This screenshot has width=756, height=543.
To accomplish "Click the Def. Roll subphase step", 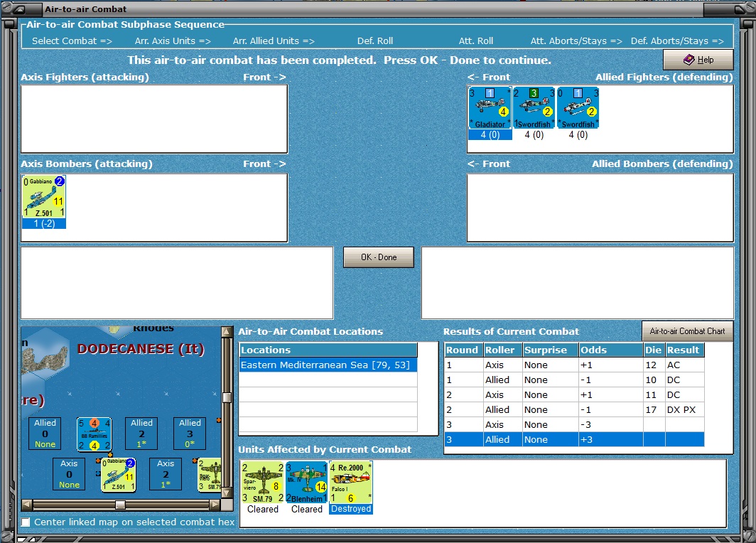I will point(375,41).
